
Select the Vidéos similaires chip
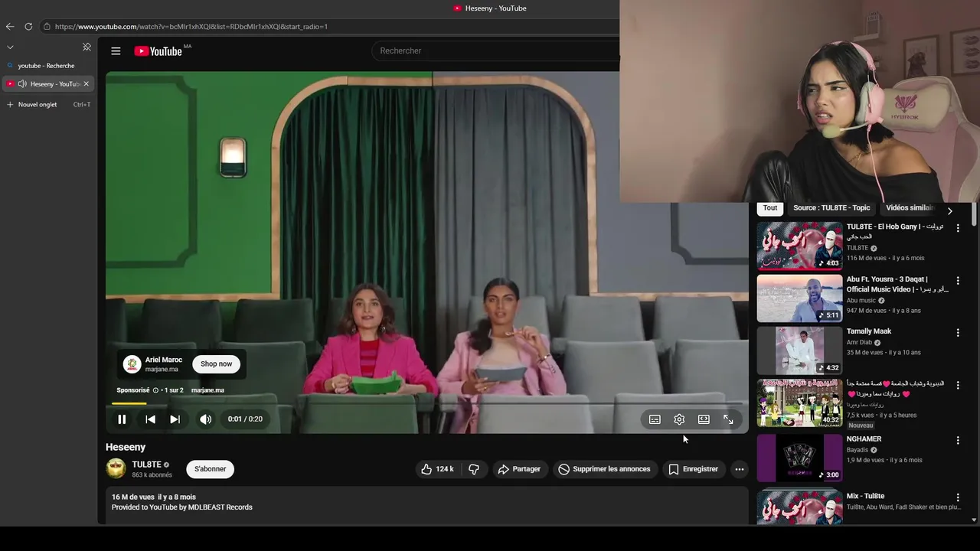[910, 208]
